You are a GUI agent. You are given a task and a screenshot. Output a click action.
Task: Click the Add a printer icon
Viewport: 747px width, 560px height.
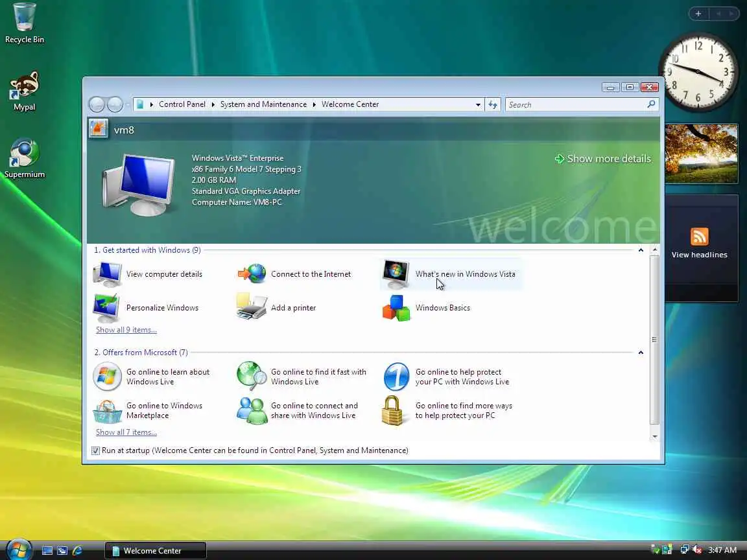(x=252, y=307)
